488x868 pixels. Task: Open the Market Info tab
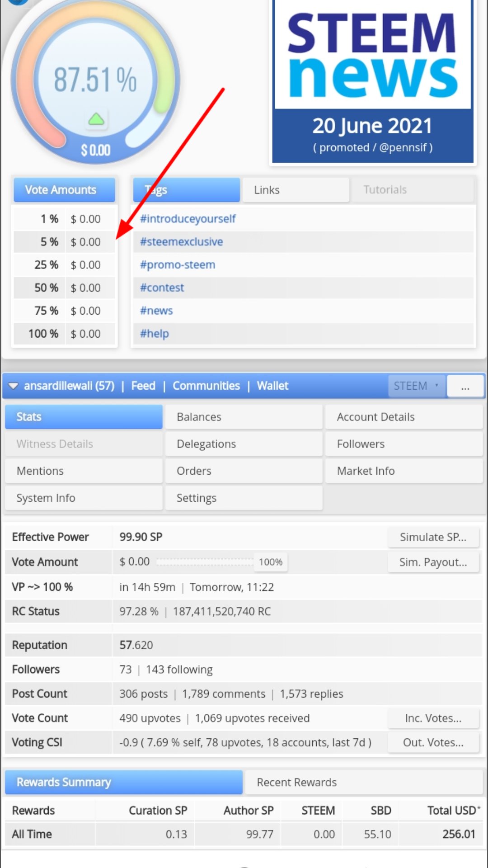pos(404,471)
